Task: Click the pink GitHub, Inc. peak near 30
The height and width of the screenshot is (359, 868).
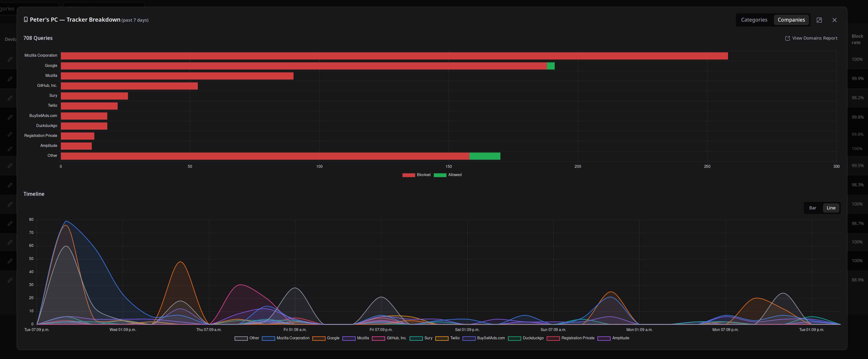Action: pos(240,285)
